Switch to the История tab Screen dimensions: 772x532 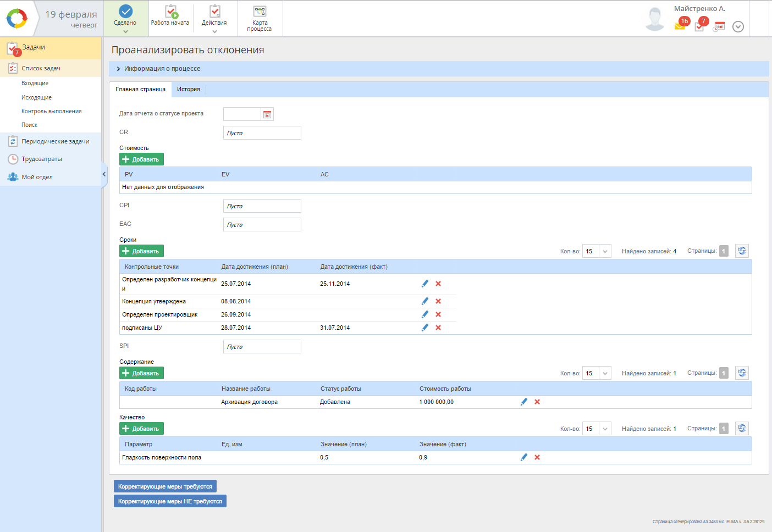(188, 89)
